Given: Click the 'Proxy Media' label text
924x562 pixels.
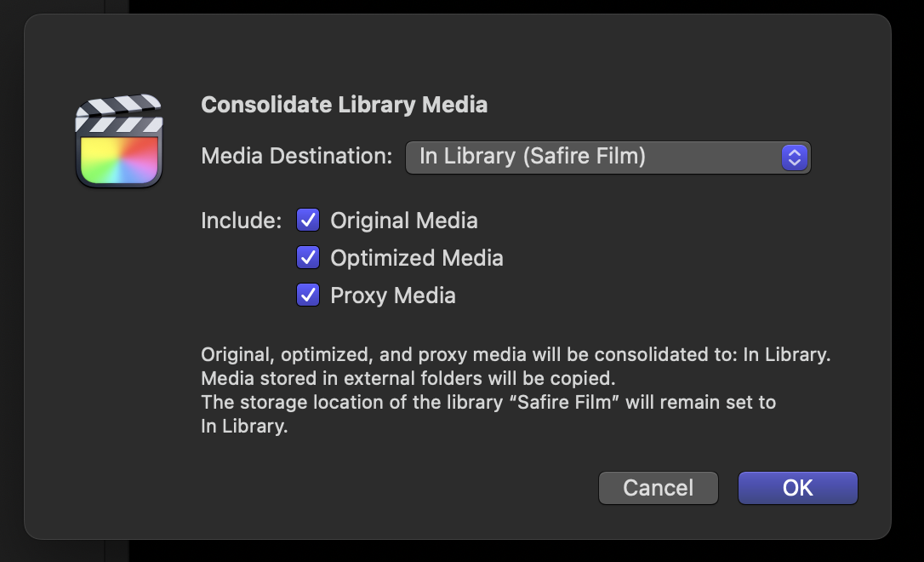Looking at the screenshot, I should click(392, 295).
